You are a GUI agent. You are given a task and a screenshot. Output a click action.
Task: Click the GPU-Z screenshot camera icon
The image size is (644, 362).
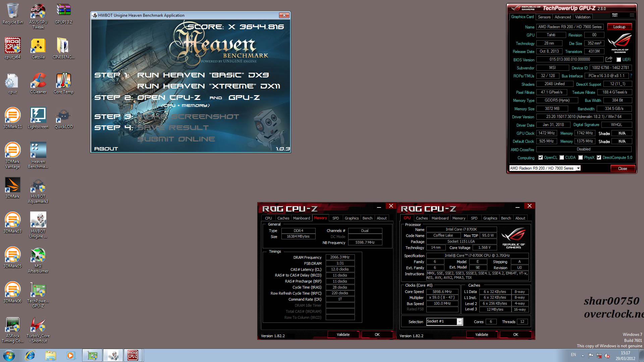[614, 15]
